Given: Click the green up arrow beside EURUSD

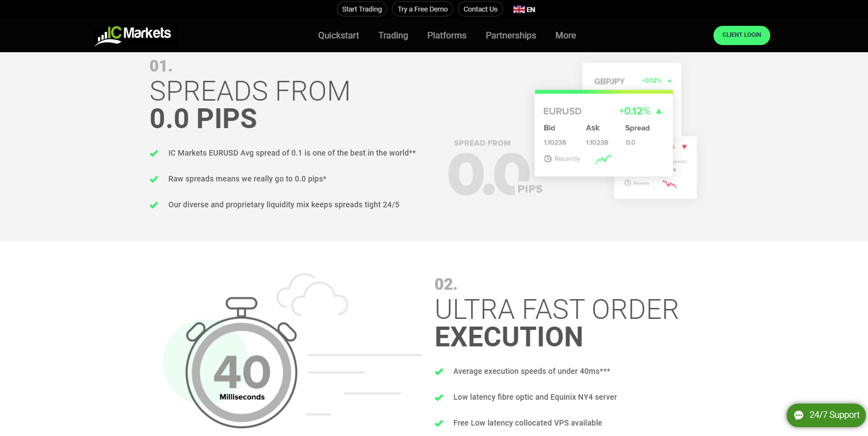Looking at the screenshot, I should (x=659, y=111).
